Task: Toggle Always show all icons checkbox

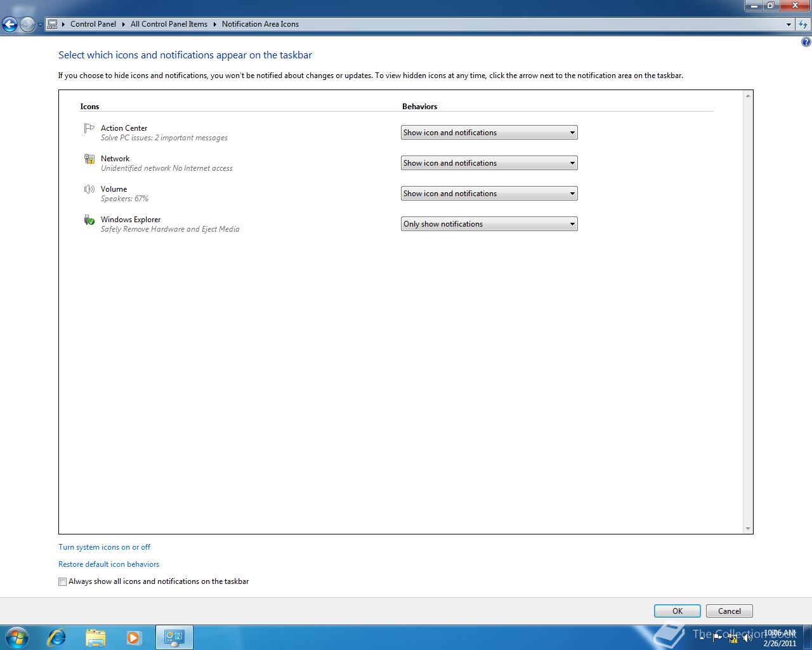Action: (x=62, y=581)
